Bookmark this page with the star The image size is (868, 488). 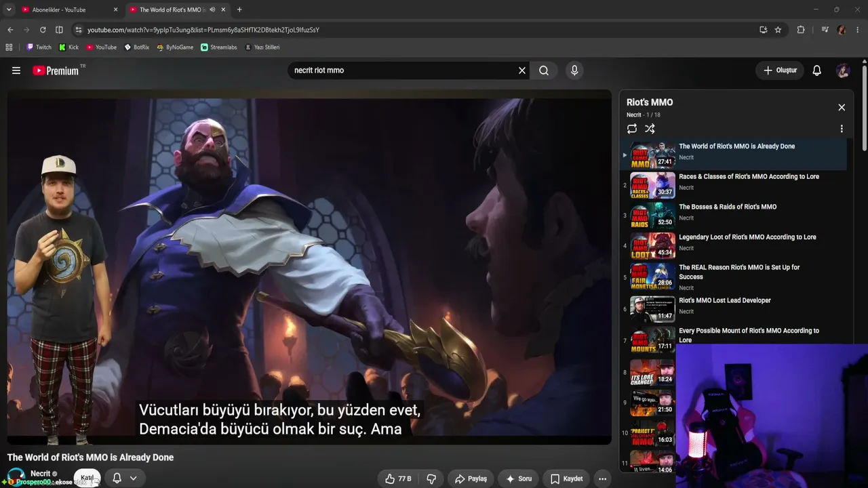tap(778, 30)
